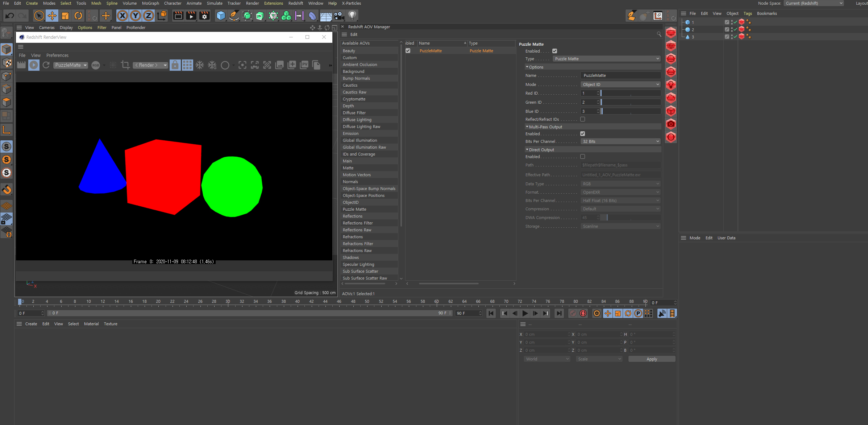Click the Undo arrow icon

pyautogui.click(x=10, y=16)
